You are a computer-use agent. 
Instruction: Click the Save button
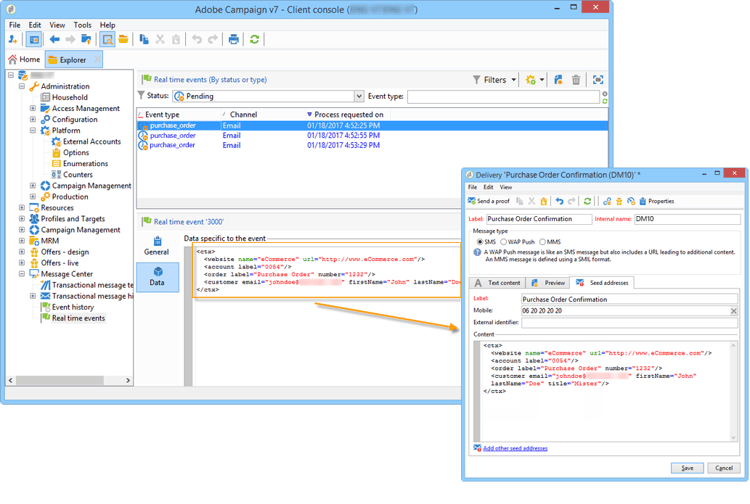pos(687,468)
